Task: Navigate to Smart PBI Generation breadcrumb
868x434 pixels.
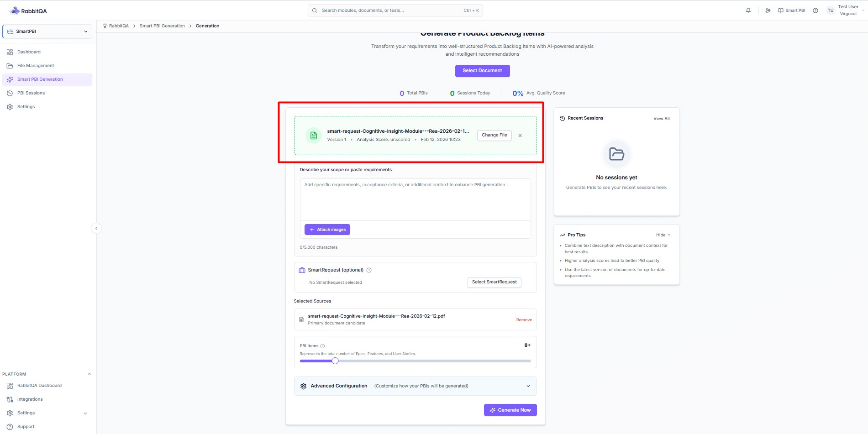Action: (x=162, y=26)
